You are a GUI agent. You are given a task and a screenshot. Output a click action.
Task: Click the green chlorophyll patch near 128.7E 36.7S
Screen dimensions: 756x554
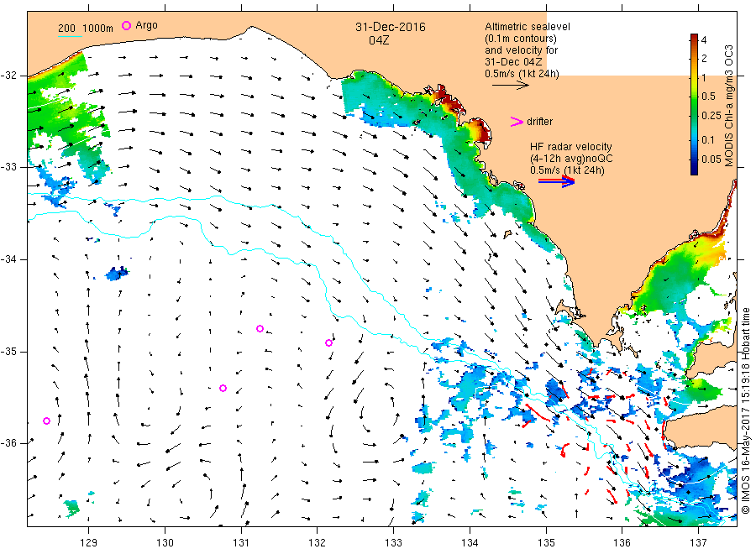(72, 507)
